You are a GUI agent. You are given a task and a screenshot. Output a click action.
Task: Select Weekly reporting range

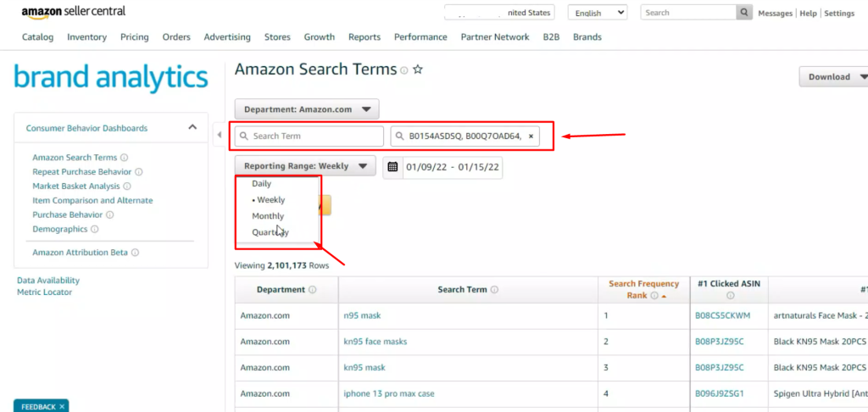pyautogui.click(x=269, y=200)
